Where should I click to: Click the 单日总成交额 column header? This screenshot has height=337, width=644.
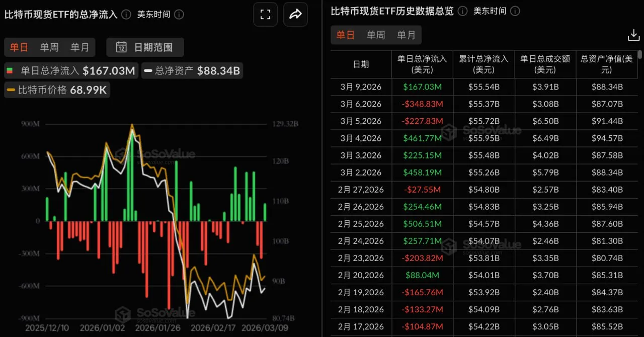click(545, 64)
